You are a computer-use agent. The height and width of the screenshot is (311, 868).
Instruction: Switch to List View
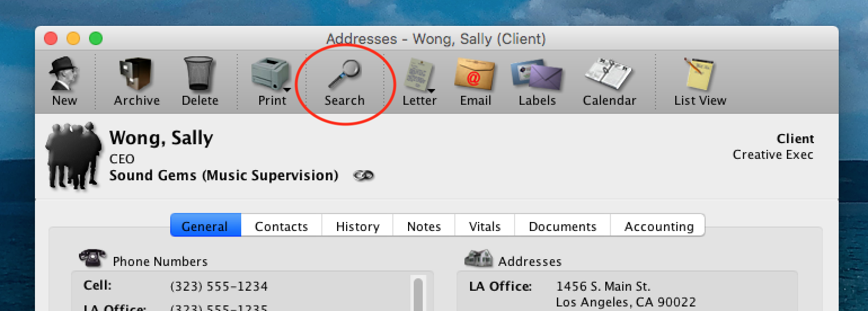(699, 75)
